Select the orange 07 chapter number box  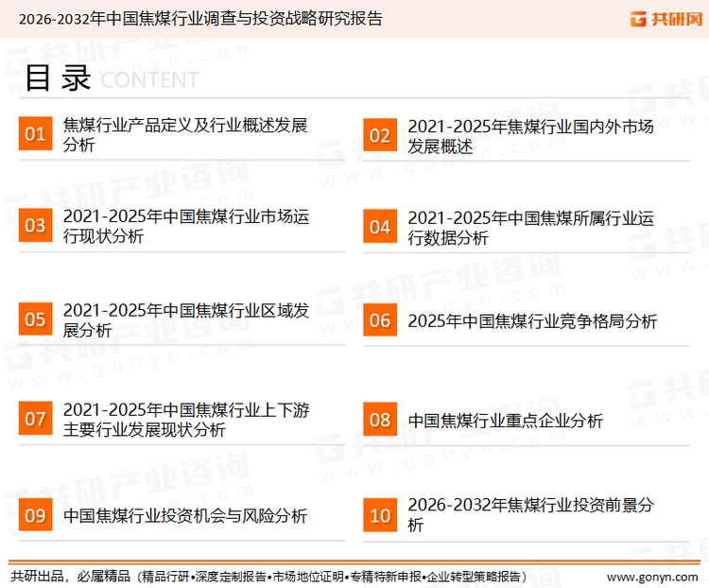pyautogui.click(x=35, y=419)
